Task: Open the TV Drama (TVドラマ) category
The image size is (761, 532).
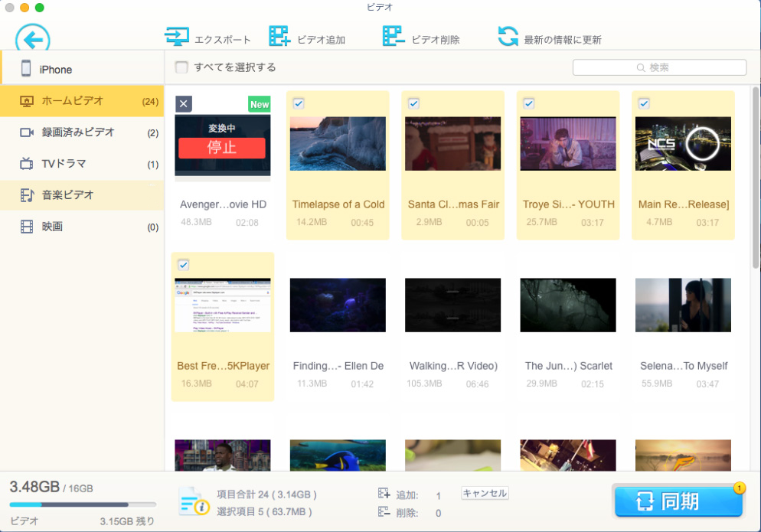Action: pyautogui.click(x=82, y=164)
